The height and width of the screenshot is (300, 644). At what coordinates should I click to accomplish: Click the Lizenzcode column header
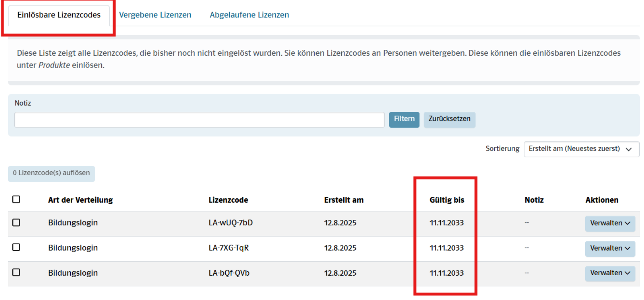click(228, 200)
